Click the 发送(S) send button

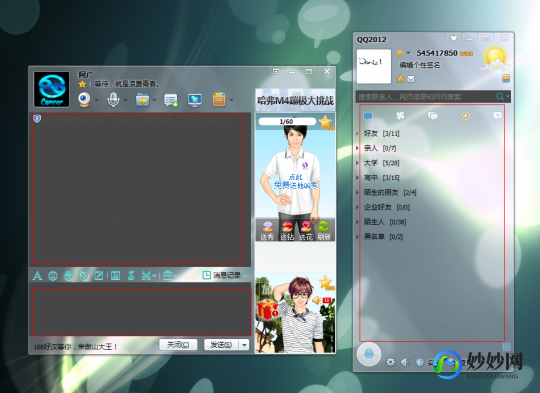coord(222,345)
